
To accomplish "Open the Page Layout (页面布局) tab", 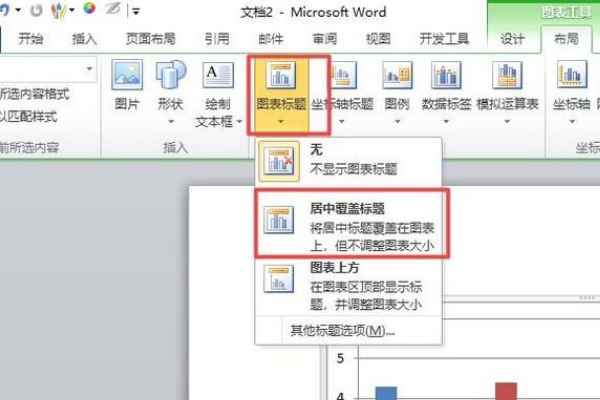I will click(x=151, y=39).
